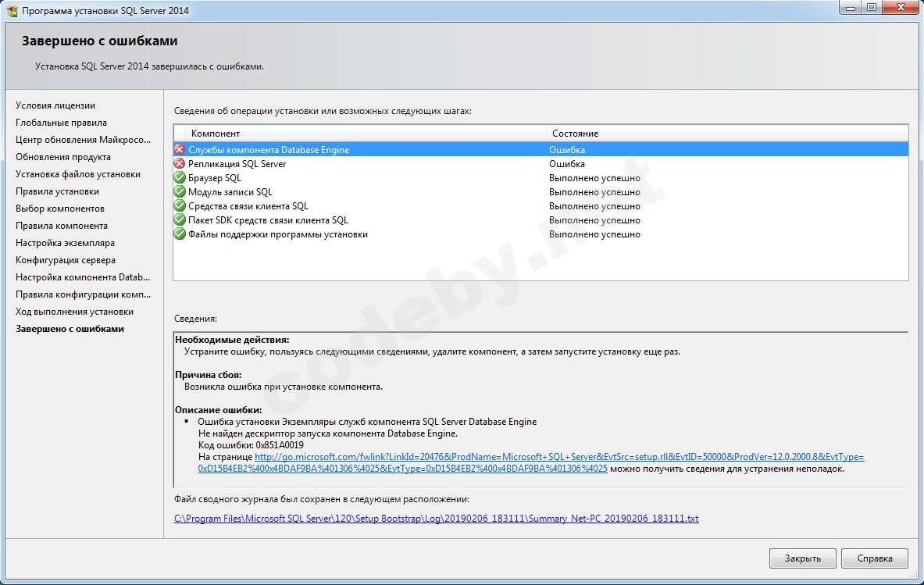
Task: Open the go.microsoft.com troubleshooting link
Action: click(531, 463)
